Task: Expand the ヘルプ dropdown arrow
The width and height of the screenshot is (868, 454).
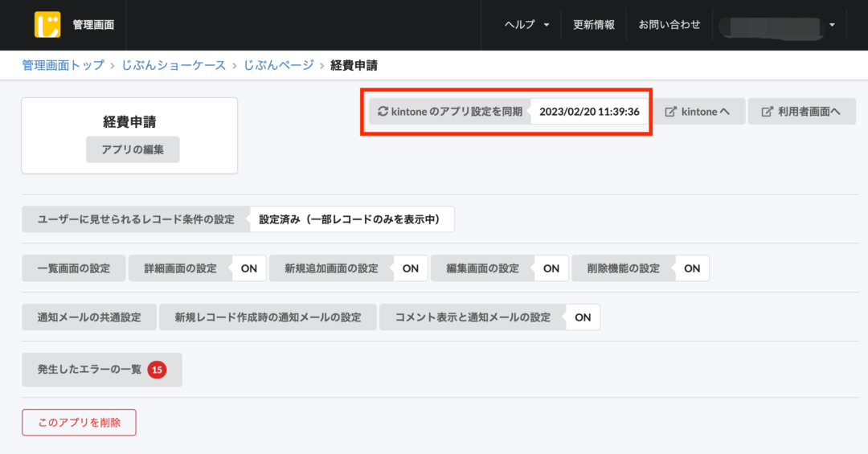Action: [547, 25]
